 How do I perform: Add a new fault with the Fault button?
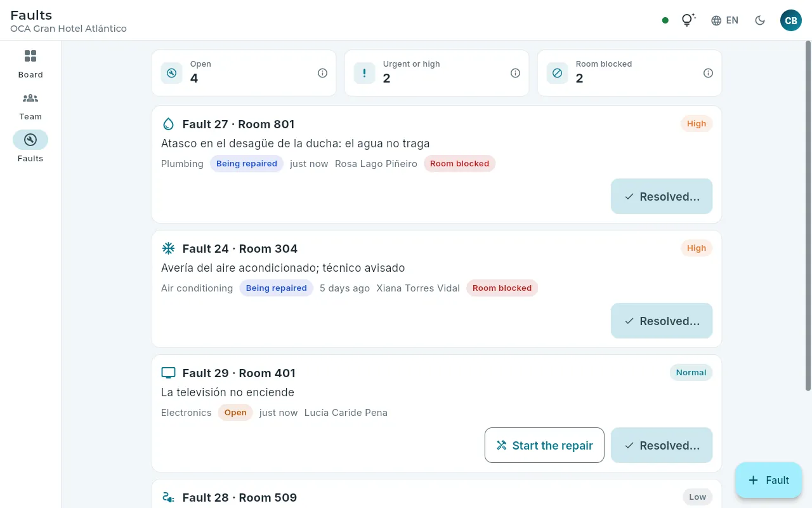769,480
